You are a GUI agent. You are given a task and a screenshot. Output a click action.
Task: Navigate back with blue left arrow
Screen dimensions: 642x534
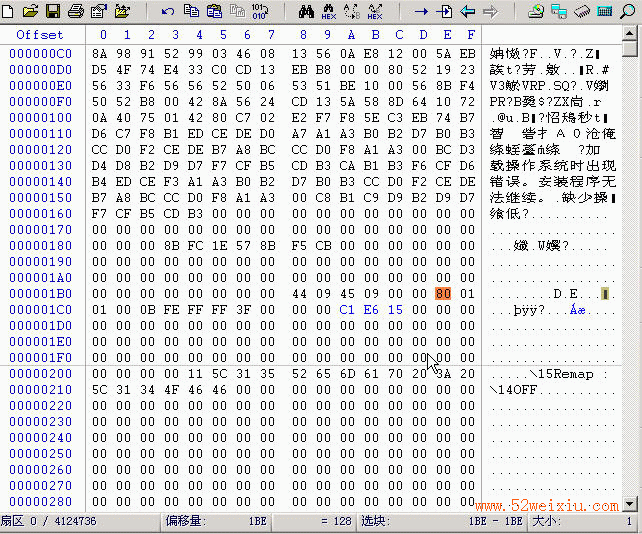pyautogui.click(x=467, y=11)
